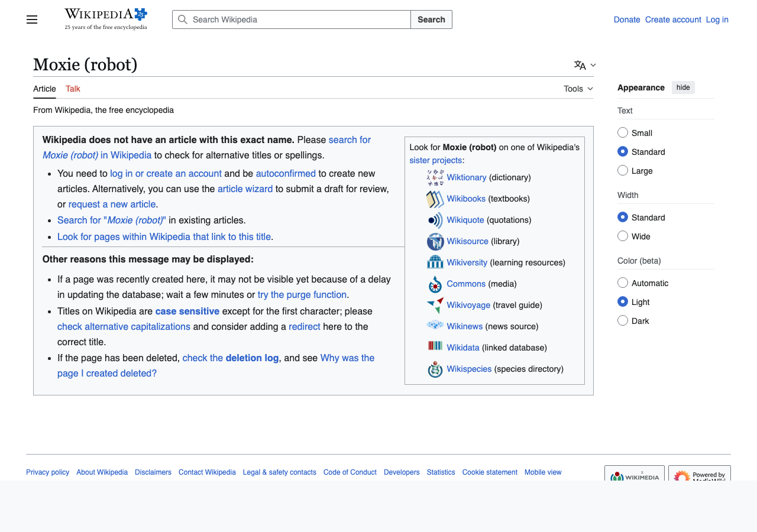This screenshot has height=532, width=757.
Task: Enable the Wide width layout
Action: 623,236
